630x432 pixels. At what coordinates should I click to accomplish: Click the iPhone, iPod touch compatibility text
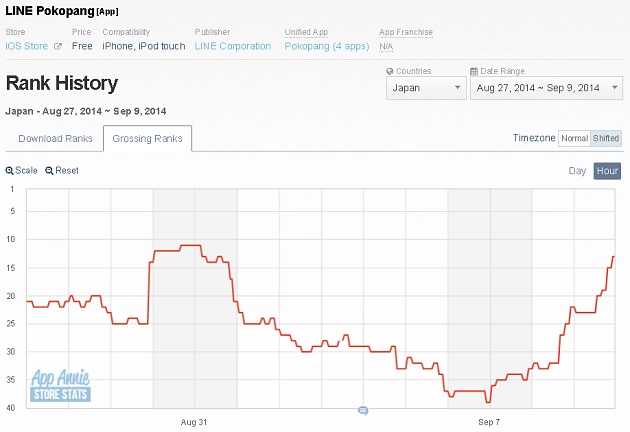[144, 46]
